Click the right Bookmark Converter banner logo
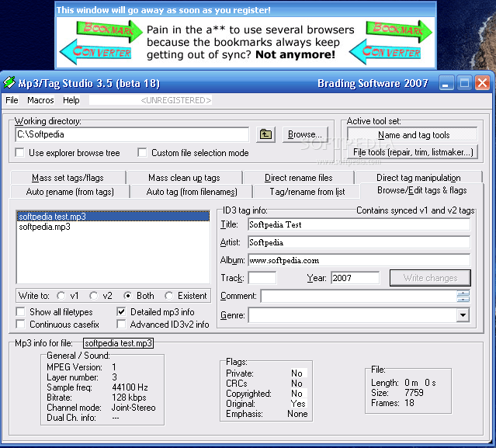This screenshot has width=496, height=448. pos(390,41)
